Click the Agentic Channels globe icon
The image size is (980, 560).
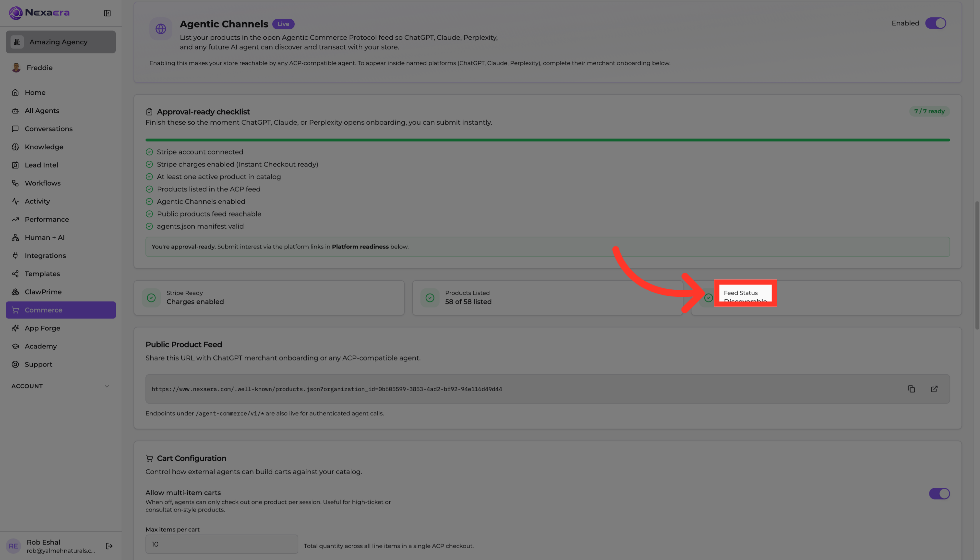[x=161, y=29]
